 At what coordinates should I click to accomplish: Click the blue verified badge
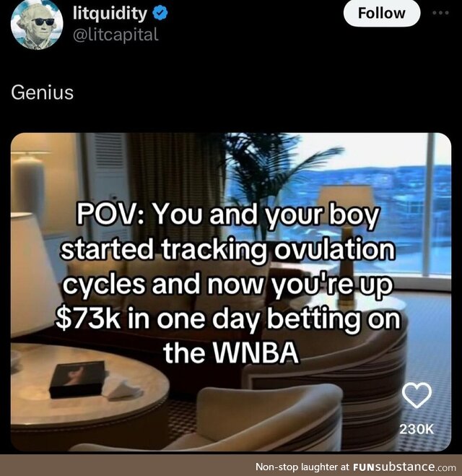coord(160,13)
